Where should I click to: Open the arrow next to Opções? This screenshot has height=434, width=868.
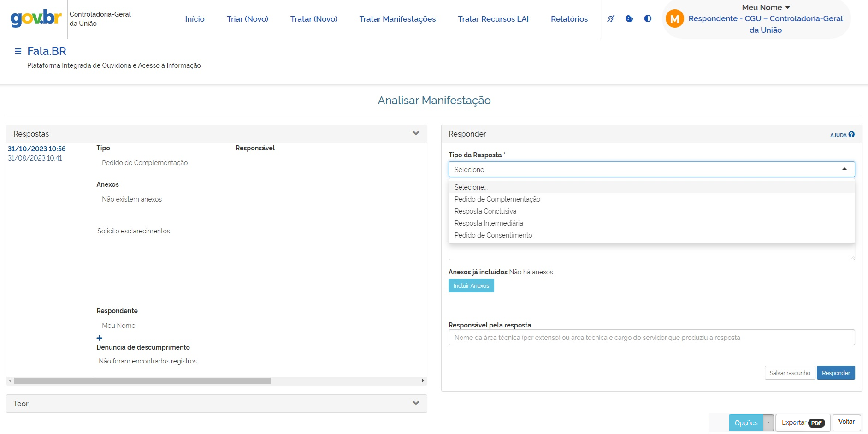(768, 422)
